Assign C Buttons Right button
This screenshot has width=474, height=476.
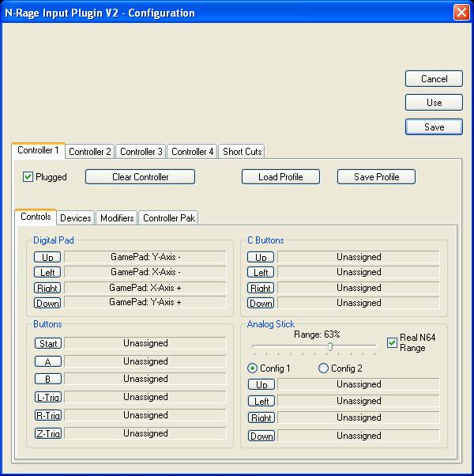coord(261,288)
